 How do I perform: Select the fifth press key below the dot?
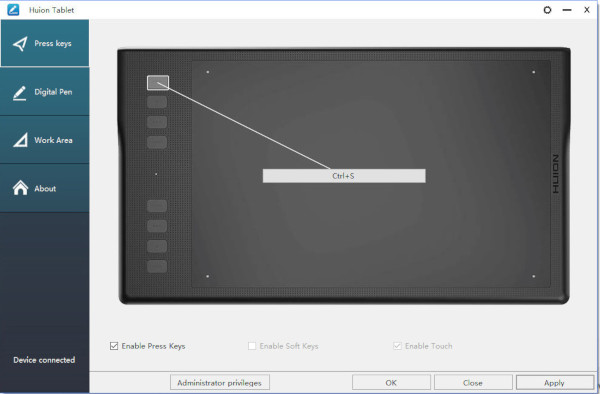(x=157, y=206)
